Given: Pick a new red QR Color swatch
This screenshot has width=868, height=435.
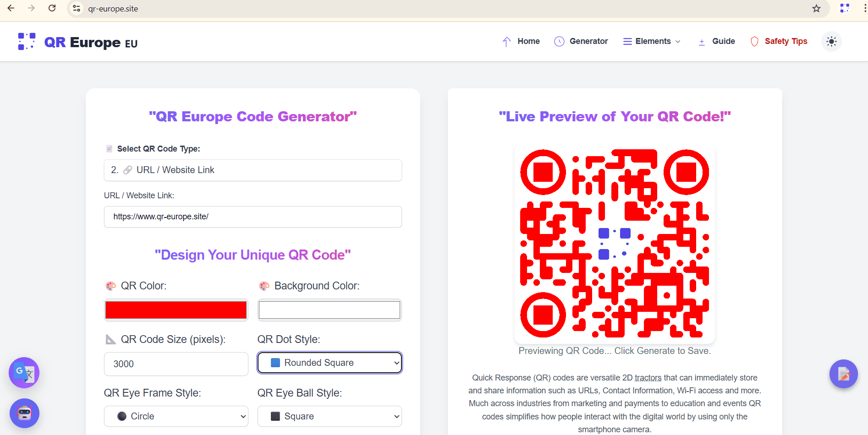Looking at the screenshot, I should point(176,310).
